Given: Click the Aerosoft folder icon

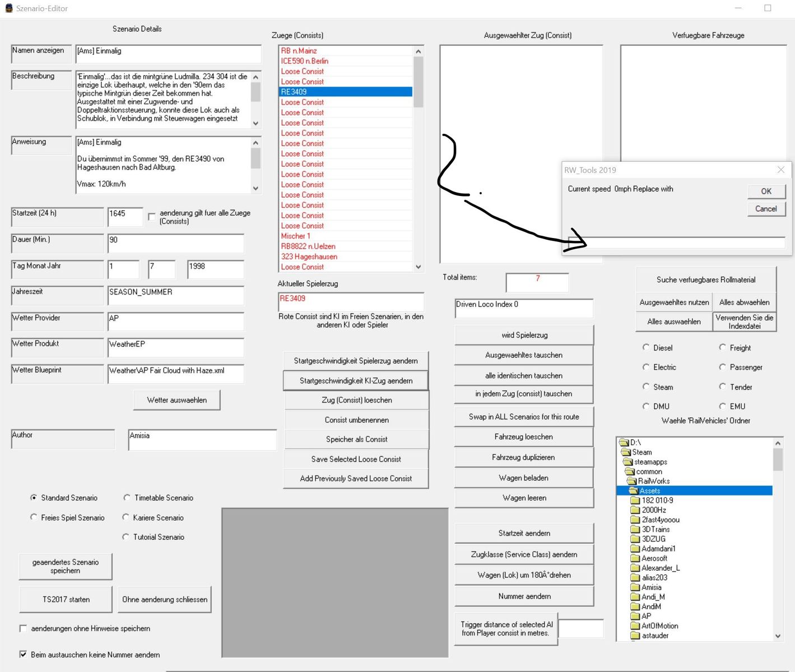Looking at the screenshot, I should (x=635, y=558).
